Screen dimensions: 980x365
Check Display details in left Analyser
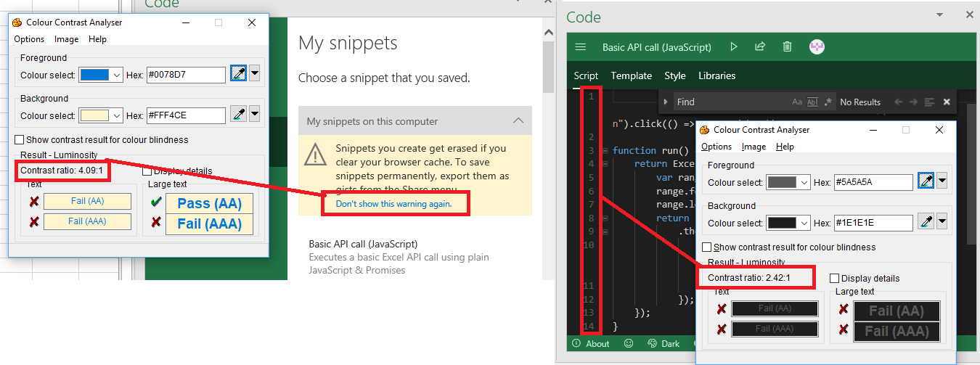point(147,171)
